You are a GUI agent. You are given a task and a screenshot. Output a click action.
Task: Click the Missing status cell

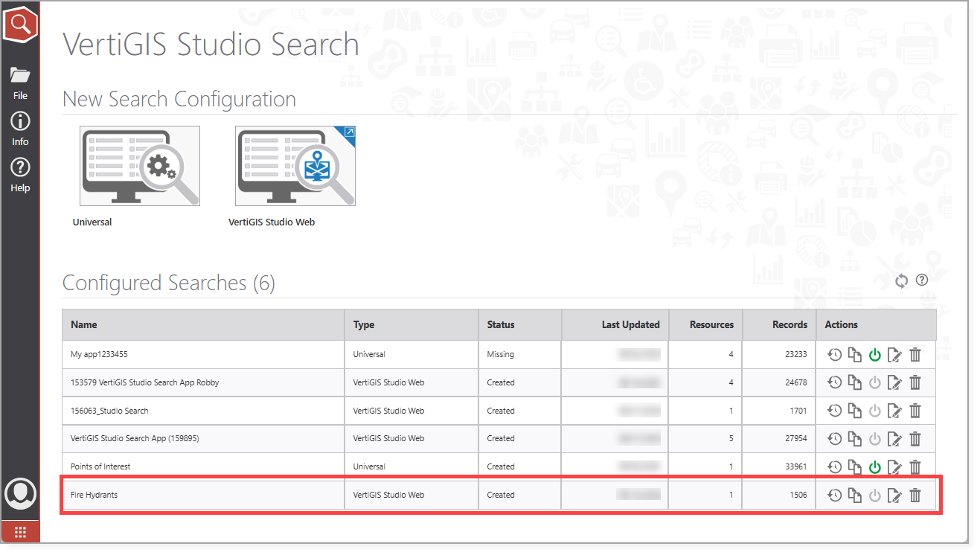point(520,355)
